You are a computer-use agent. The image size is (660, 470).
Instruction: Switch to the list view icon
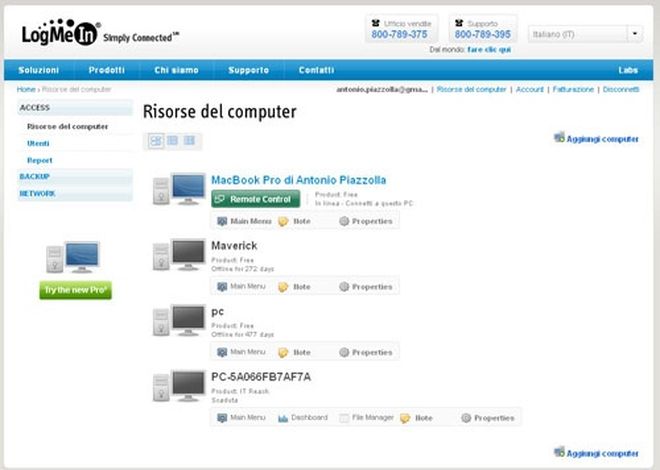coord(173,141)
